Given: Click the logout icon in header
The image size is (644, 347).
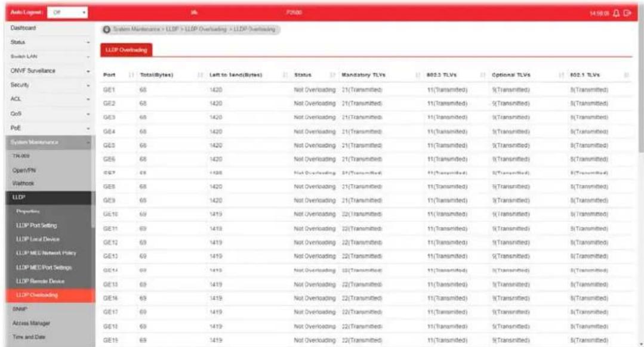Looking at the screenshot, I should click(627, 13).
